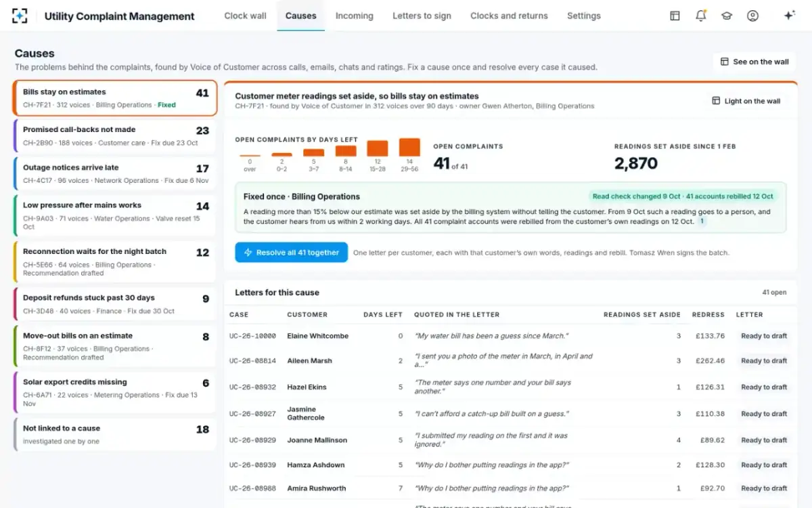Click the Redress column header
The image size is (812, 508).
point(708,314)
